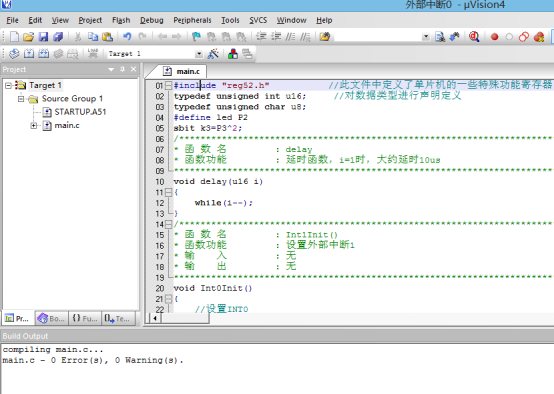Open the SVCS menu

pos(258,20)
